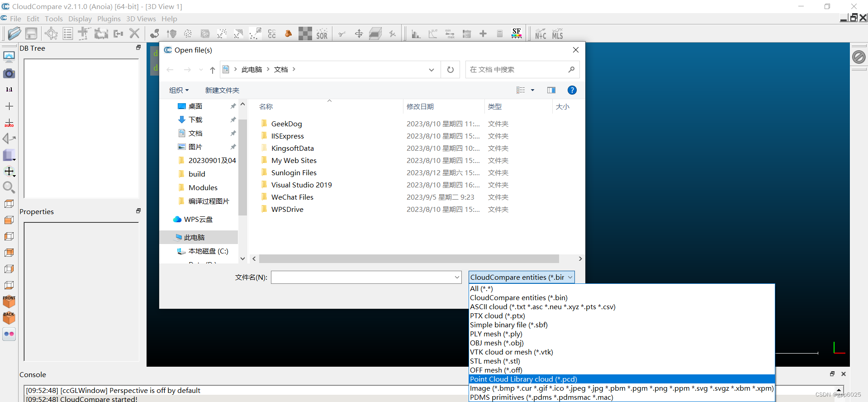This screenshot has width=868, height=402.
Task: Expand the 文档 breadcrumb chevron
Action: click(x=294, y=69)
